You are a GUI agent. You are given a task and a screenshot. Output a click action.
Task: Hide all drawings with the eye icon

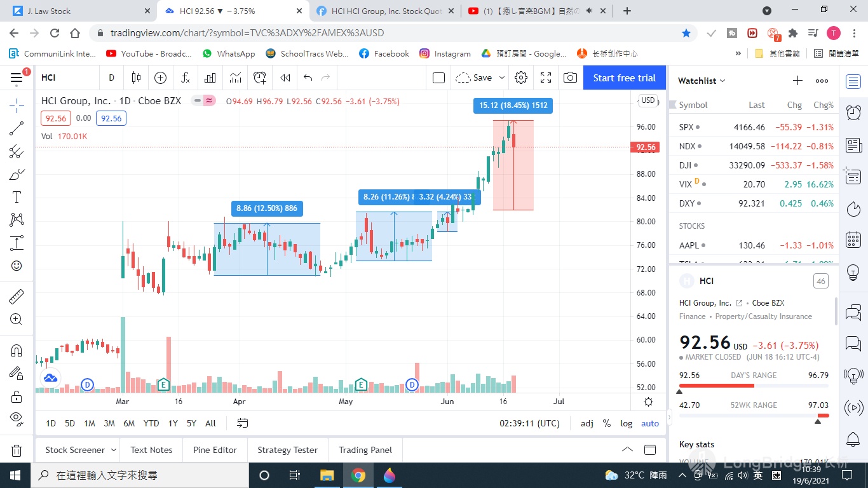[x=17, y=419]
